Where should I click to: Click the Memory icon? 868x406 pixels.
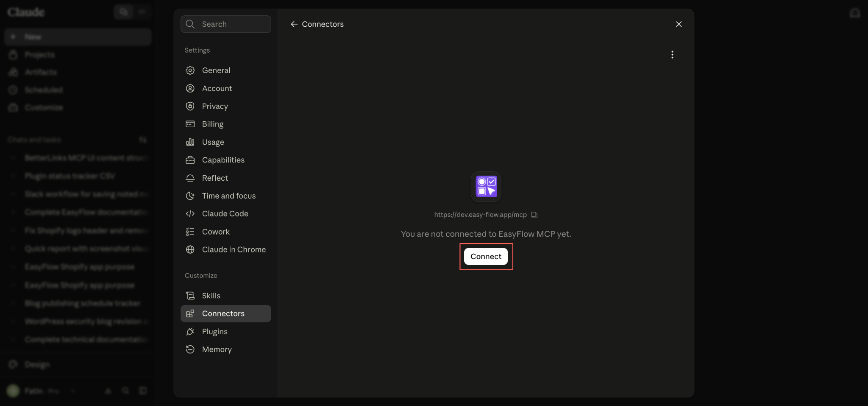click(190, 349)
